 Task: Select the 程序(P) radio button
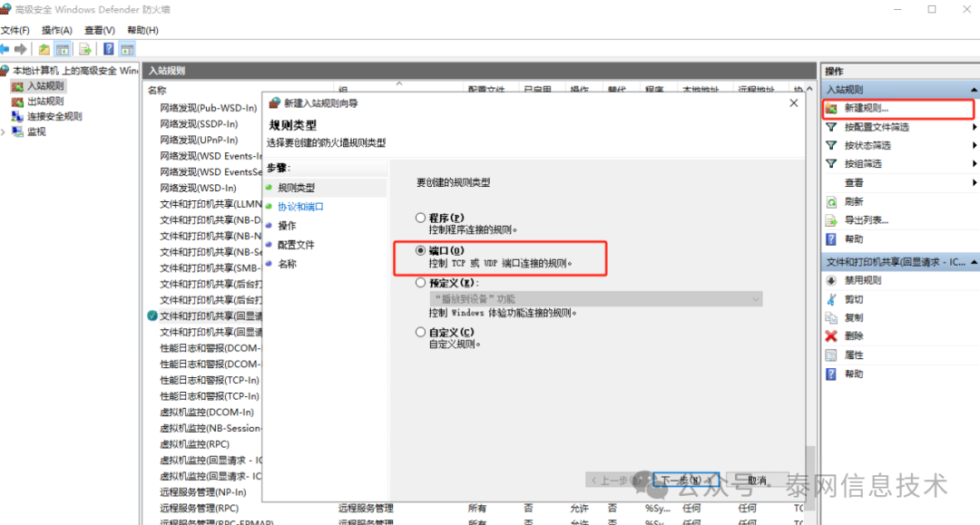pos(421,218)
